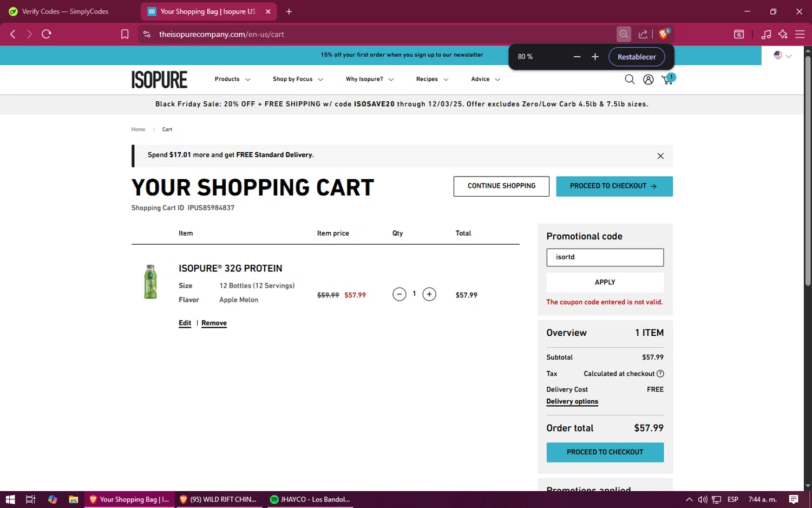Screen dimensions: 812x508
Task: Click the ISOPURE logo
Action: 159,80
